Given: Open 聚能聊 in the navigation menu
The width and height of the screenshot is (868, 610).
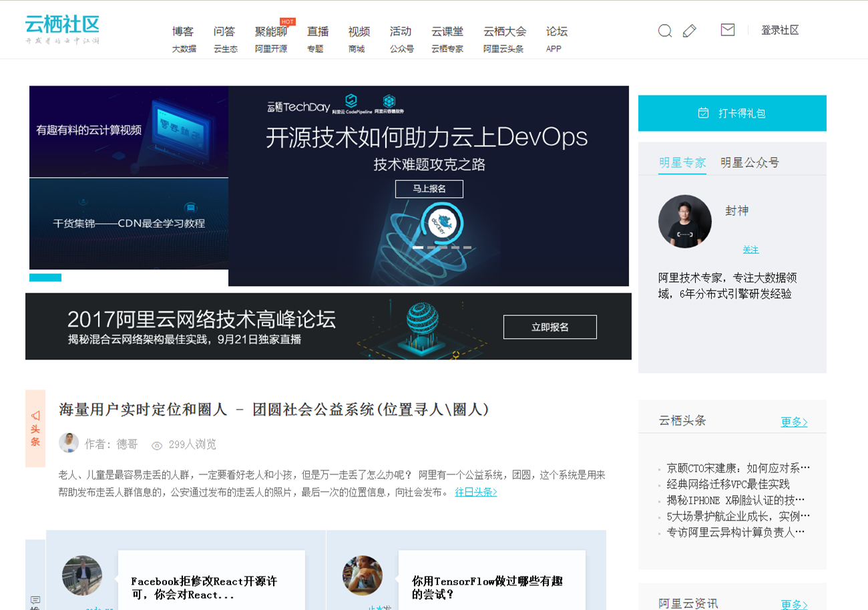Looking at the screenshot, I should [x=271, y=31].
